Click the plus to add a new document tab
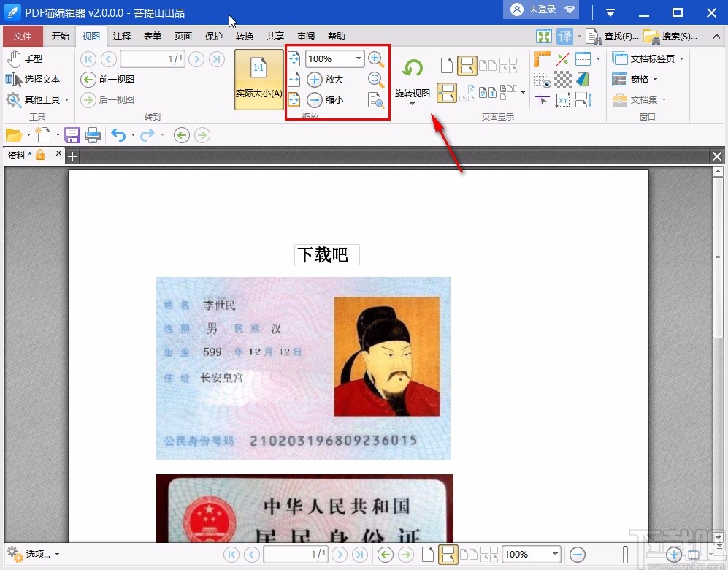The image size is (728, 570). 72,156
